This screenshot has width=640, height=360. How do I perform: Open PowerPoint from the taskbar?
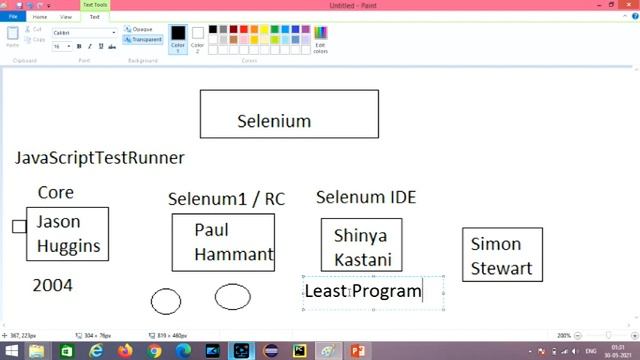point(358,351)
